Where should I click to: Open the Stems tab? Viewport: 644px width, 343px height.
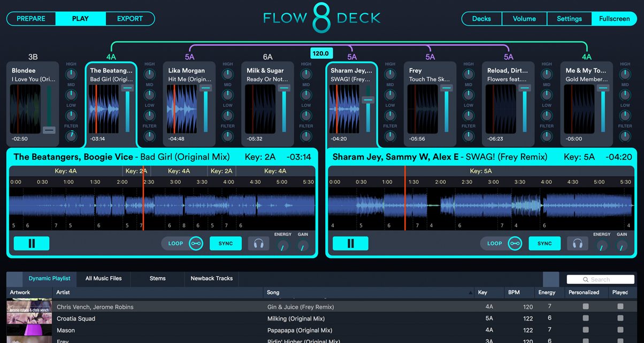pyautogui.click(x=157, y=278)
